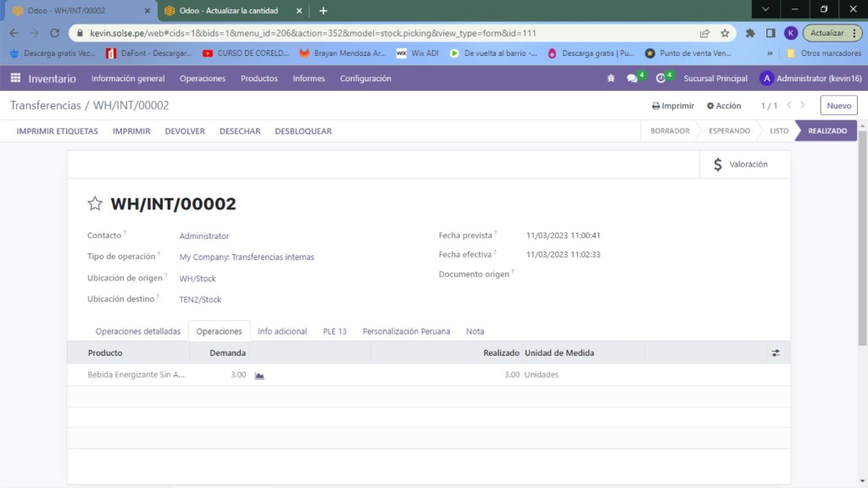Viewport: 868px width, 488px height.
Task: Click the debug bug icon
Action: click(610, 79)
